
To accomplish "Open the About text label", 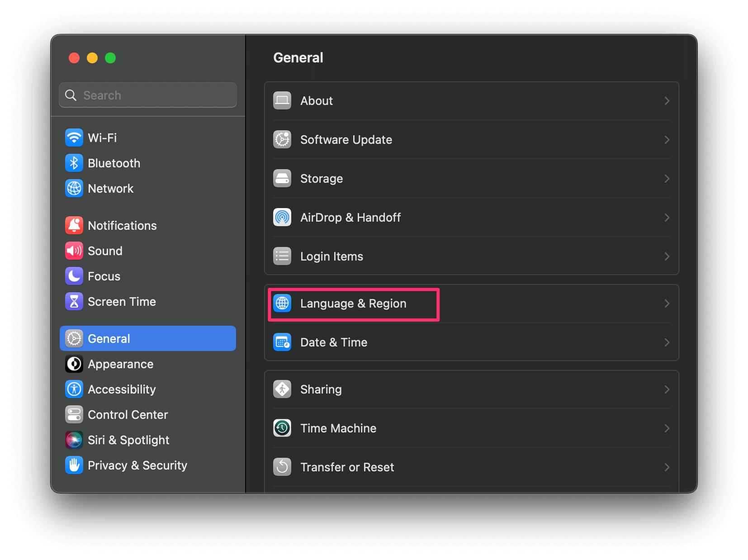I will click(317, 100).
